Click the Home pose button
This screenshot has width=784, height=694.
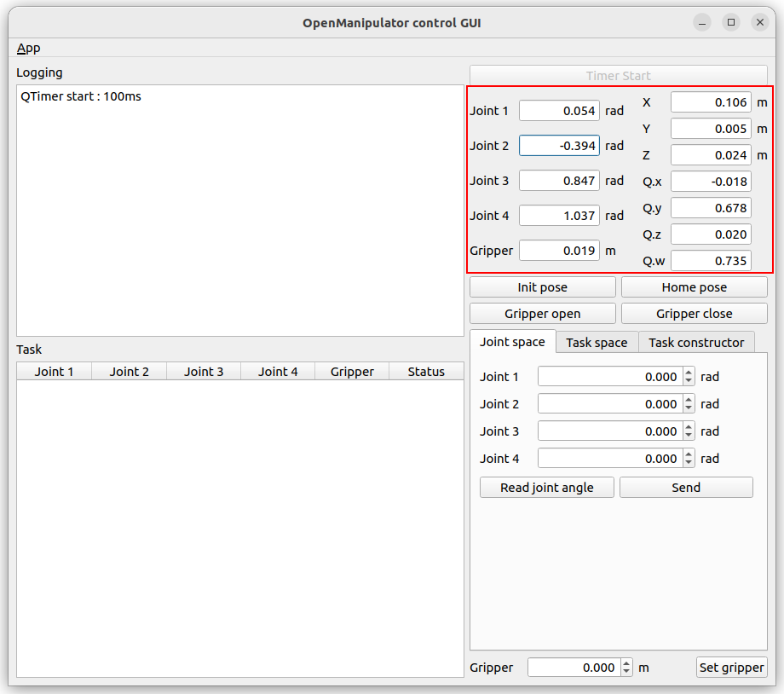(694, 287)
